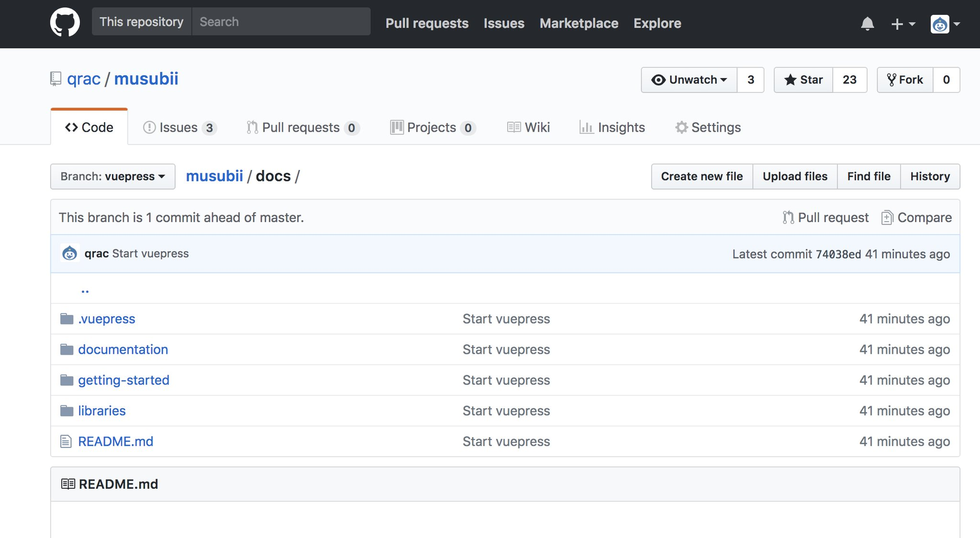Screen dimensions: 980x538
Task: Open the notifications bell
Action: [868, 23]
